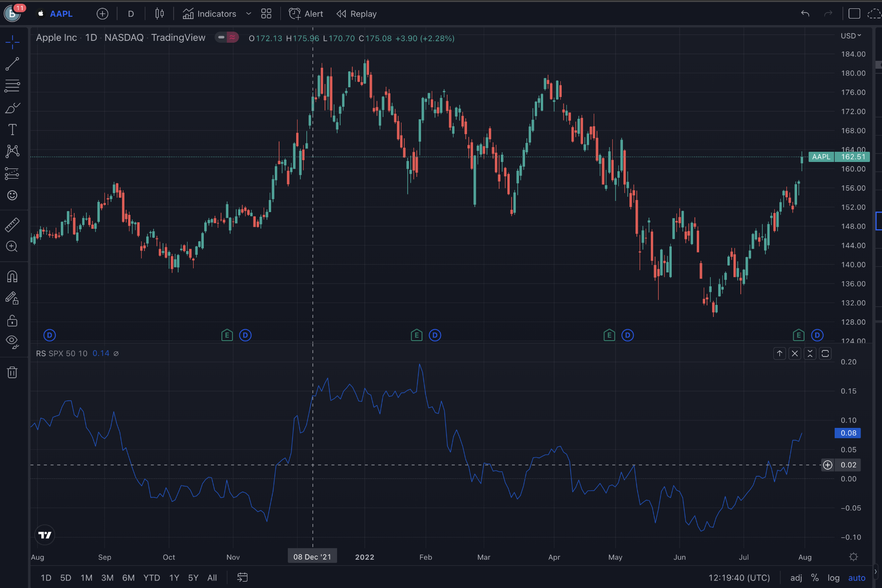Image resolution: width=882 pixels, height=588 pixels.
Task: Toggle magnet mode
Action: pyautogui.click(x=13, y=277)
